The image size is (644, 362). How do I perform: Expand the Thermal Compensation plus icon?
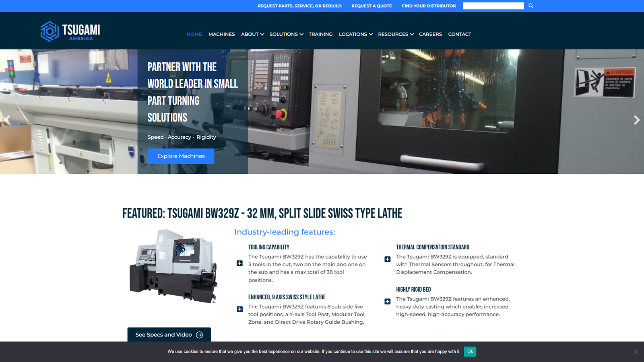click(x=387, y=259)
